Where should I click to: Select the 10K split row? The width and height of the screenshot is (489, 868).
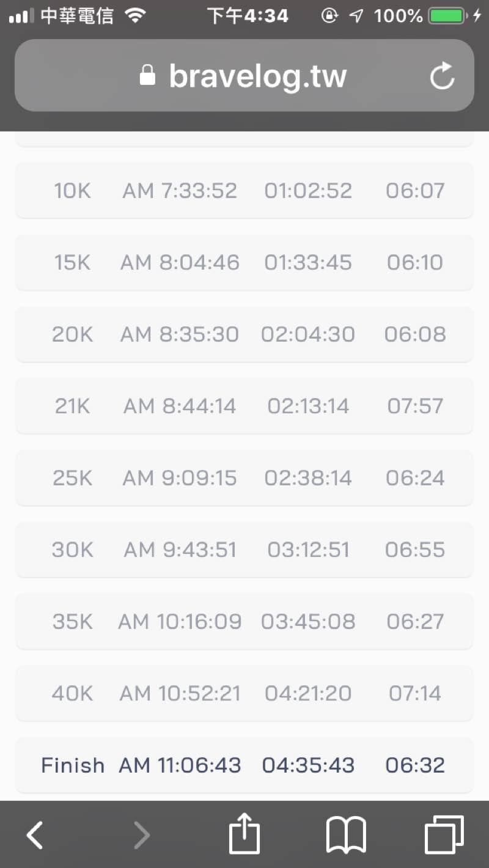[244, 190]
